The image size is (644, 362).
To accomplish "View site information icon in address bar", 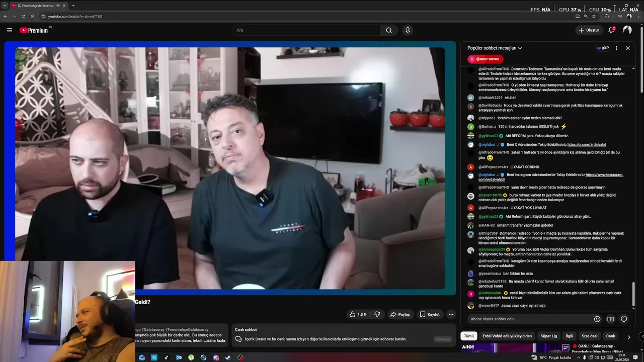I will click(43, 16).
